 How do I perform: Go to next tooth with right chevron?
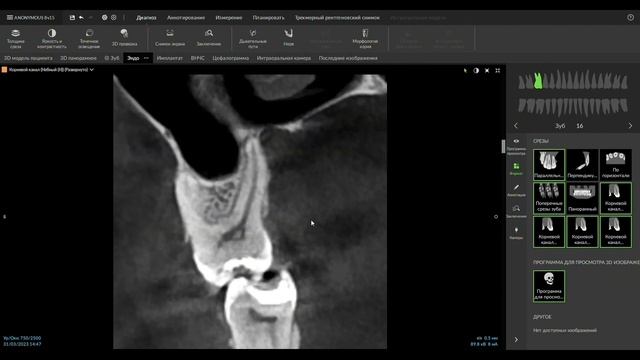tap(630, 126)
